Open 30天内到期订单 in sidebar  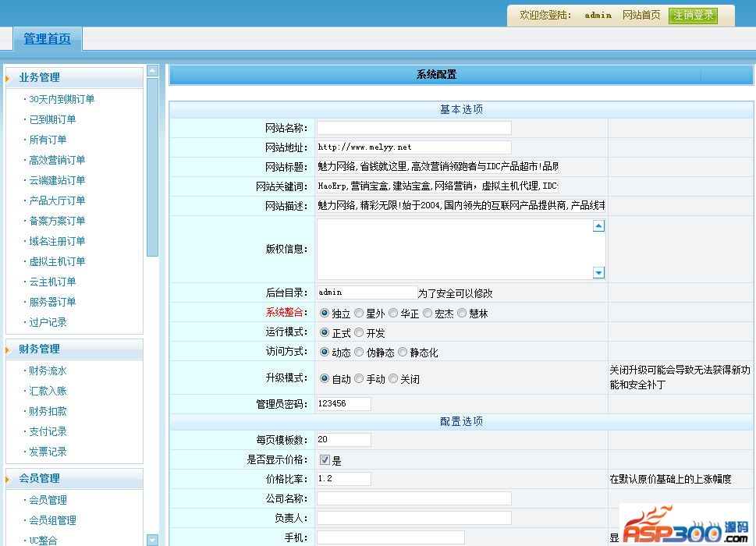62,99
